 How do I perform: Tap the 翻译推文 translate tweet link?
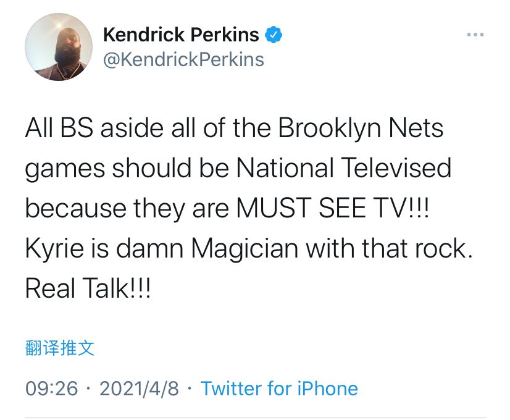(60, 348)
